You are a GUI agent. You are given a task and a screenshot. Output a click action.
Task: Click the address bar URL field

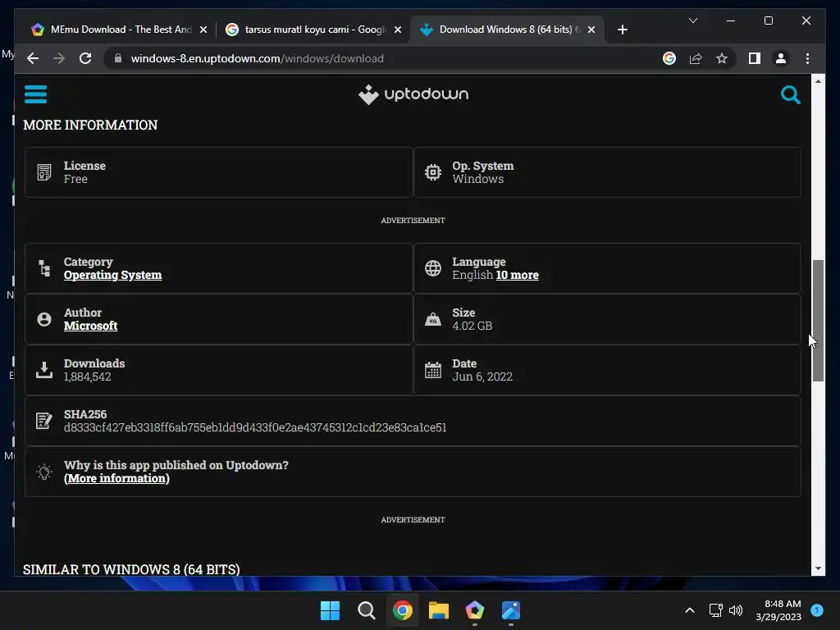(386, 58)
